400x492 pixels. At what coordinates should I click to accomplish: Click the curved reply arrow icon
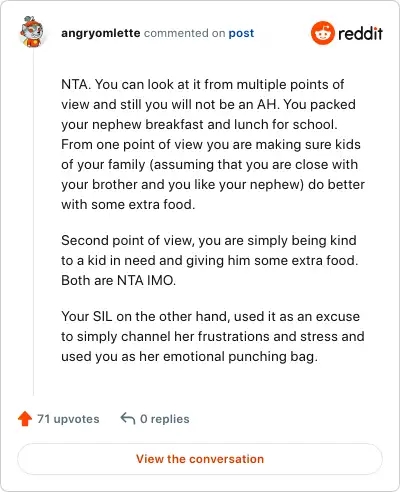pyautogui.click(x=128, y=419)
